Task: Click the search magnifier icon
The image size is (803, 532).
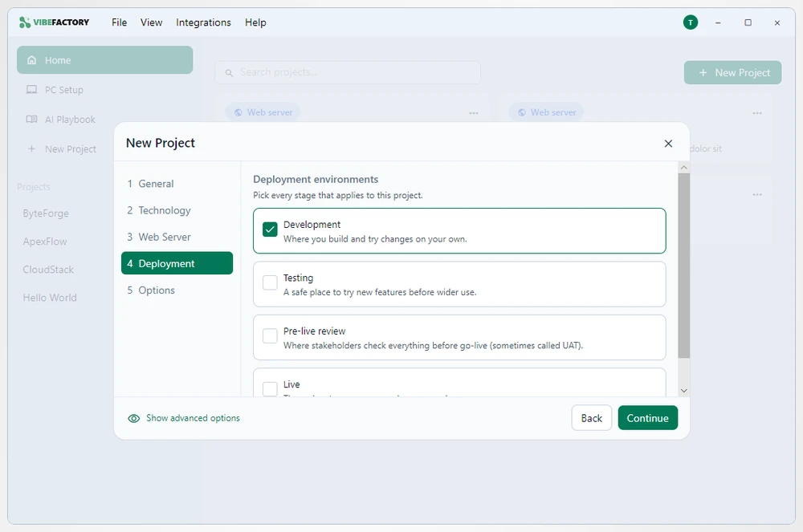Action: point(229,73)
